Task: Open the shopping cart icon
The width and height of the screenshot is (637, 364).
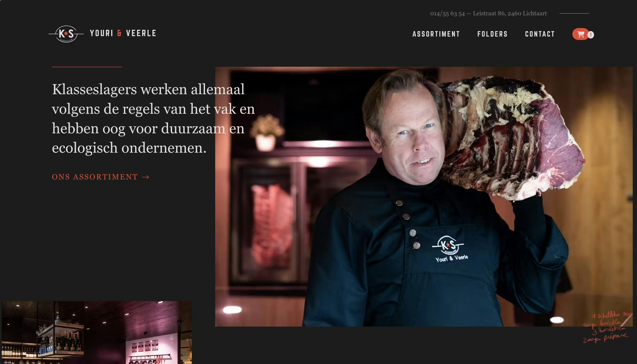Action: [x=581, y=34]
